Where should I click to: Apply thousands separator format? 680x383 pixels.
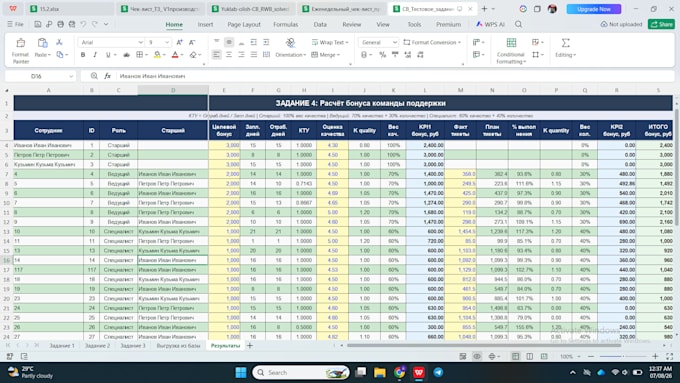pos(395,55)
